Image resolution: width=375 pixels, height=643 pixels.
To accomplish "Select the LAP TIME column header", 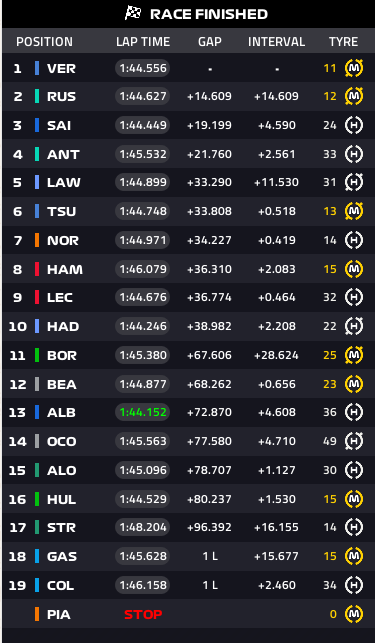I will coord(143,42).
